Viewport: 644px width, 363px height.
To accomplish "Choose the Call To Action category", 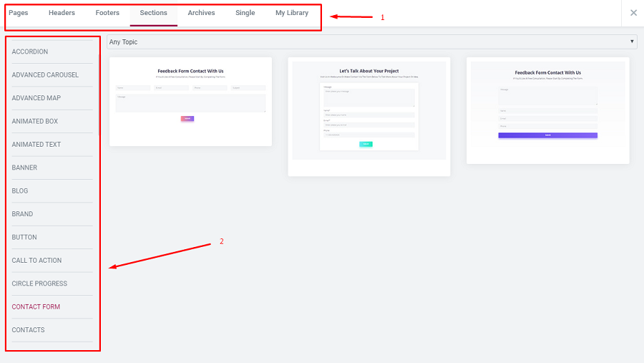I will pos(36,261).
